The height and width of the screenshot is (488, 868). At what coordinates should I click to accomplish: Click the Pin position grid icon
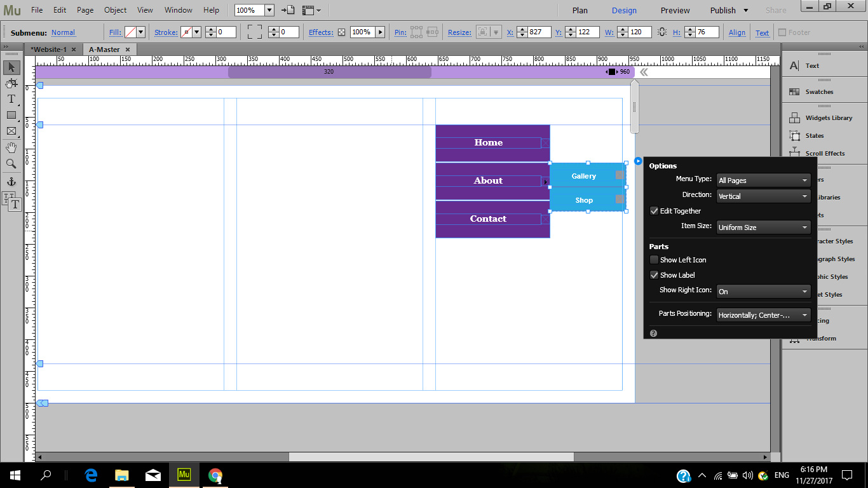416,32
